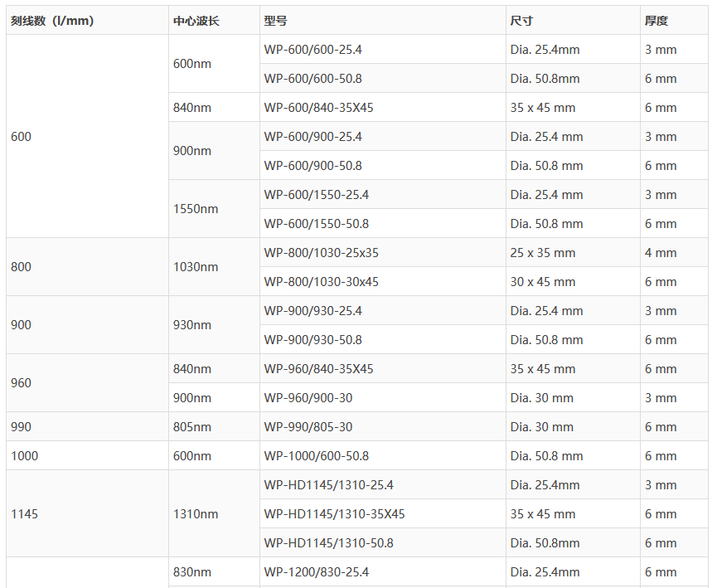Select the WP-900/930-50.8 model cell

click(313, 340)
